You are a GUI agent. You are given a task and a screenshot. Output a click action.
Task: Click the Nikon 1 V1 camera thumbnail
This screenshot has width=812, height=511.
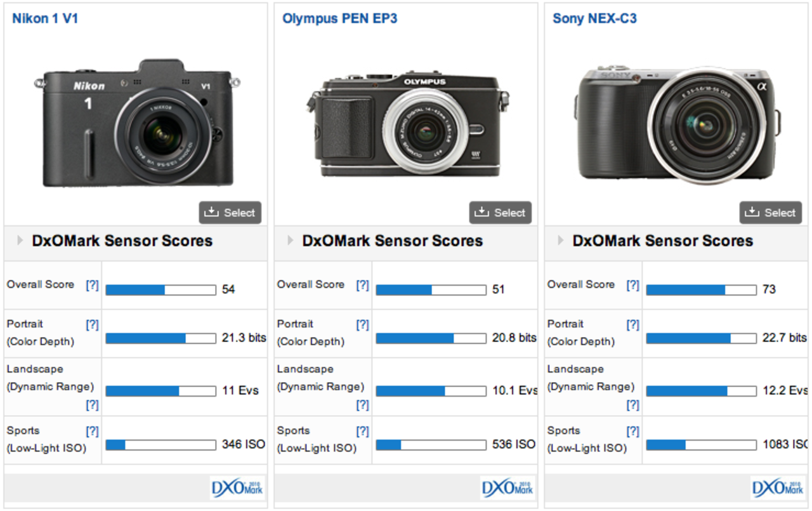136,124
